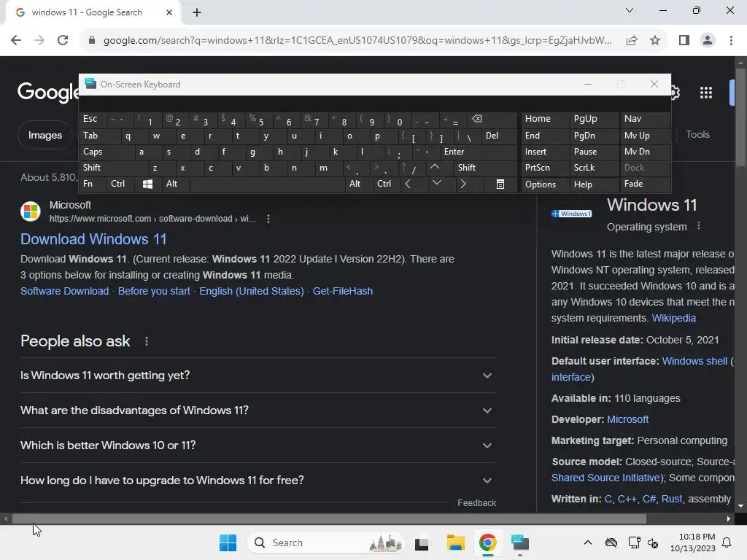The image size is (747, 560).
Task: Open the Chrome three-dot menu
Action: coord(731,41)
